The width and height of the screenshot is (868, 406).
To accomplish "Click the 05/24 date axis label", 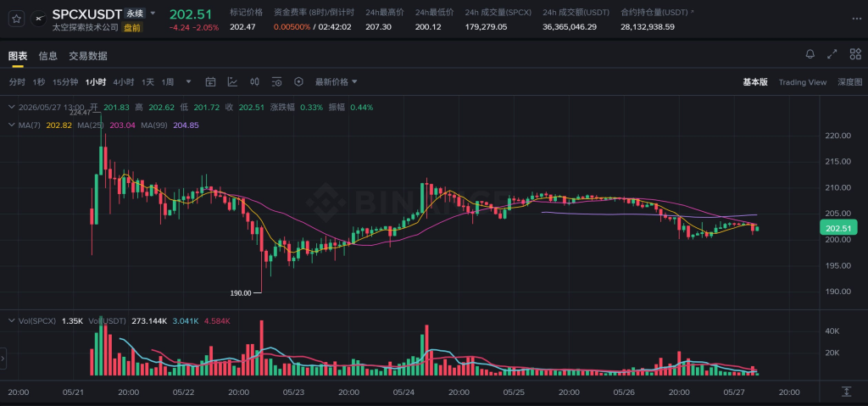I will (x=403, y=392).
